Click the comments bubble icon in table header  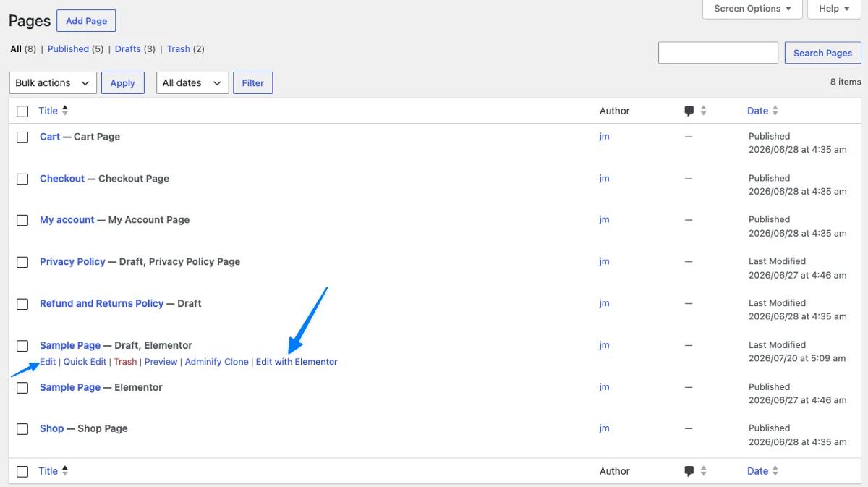(689, 111)
